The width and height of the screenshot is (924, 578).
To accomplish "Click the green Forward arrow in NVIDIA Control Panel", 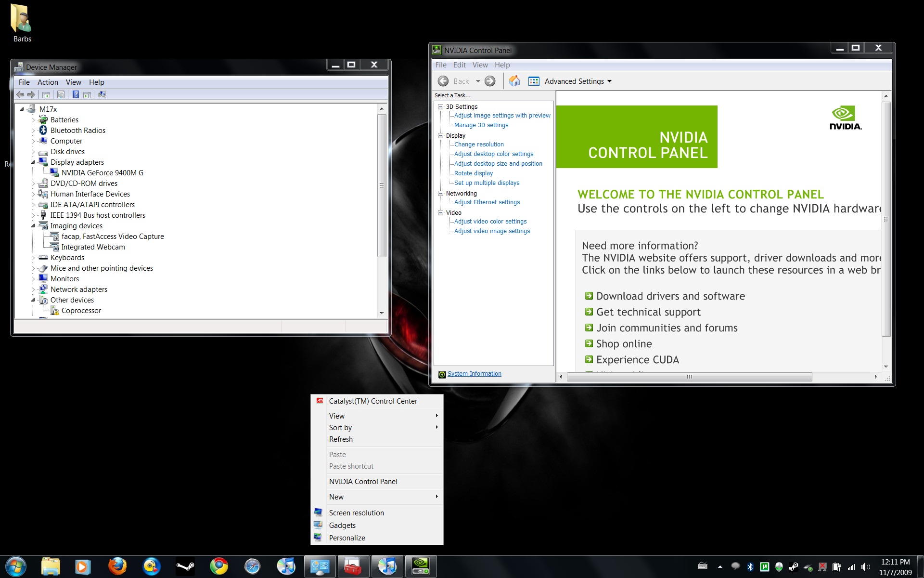I will click(x=490, y=81).
